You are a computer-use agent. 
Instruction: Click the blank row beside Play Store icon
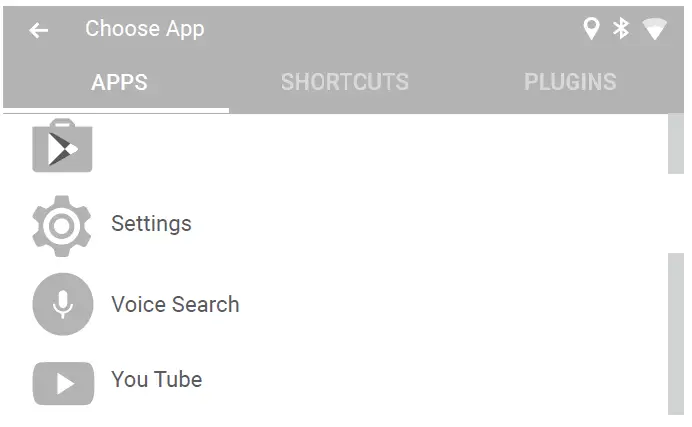[x=350, y=147]
